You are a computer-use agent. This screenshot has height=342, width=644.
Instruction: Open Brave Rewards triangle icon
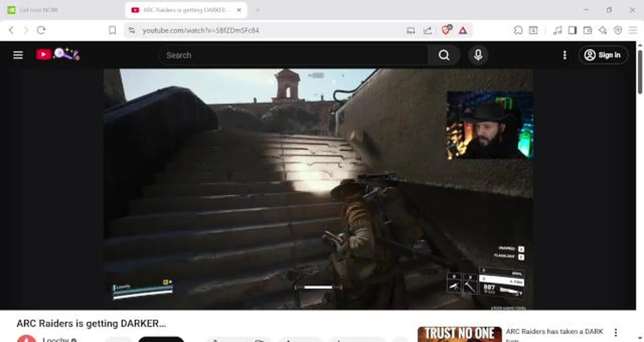tap(463, 30)
